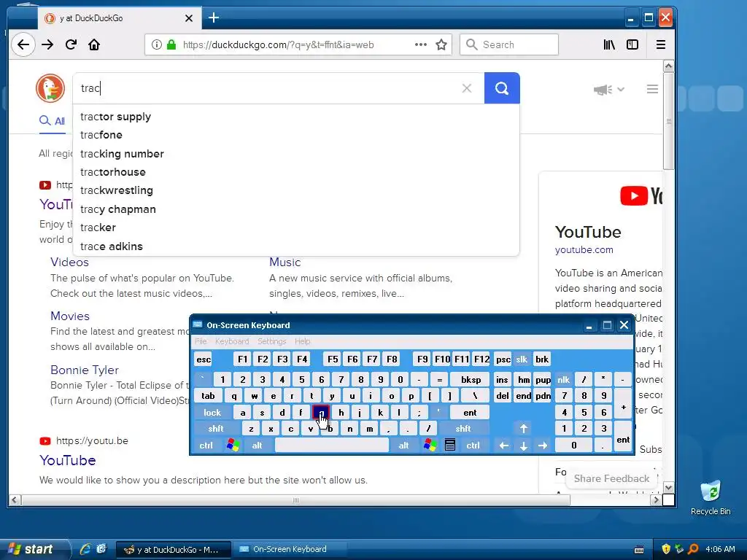
Task: Select the All results tab
Action: pyautogui.click(x=53, y=121)
